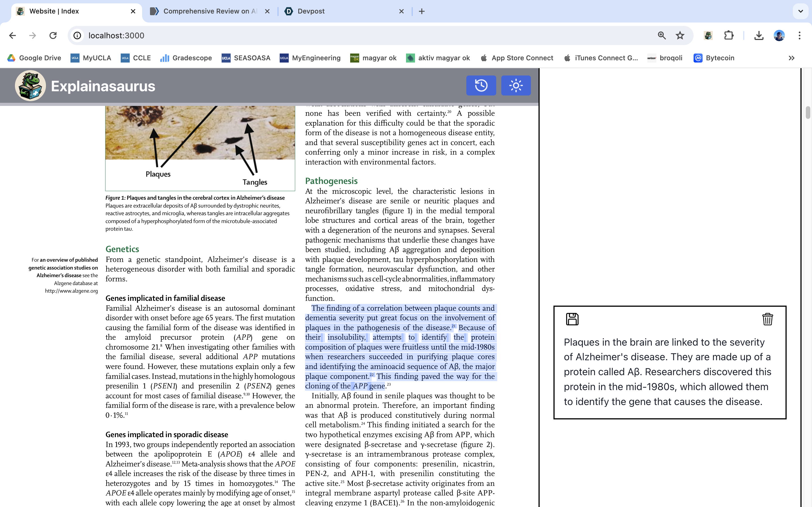Save the explanation with floppy disk icon
The height and width of the screenshot is (507, 812).
(572, 319)
